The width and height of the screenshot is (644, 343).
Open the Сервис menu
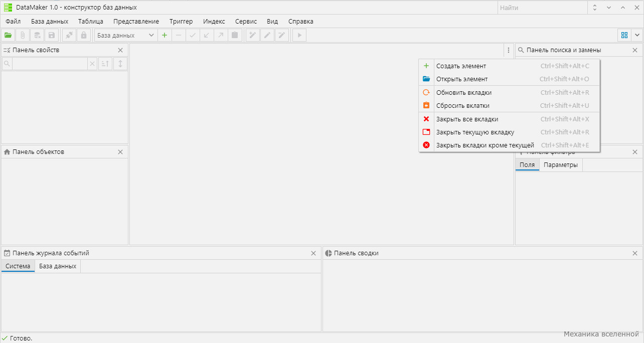point(246,21)
